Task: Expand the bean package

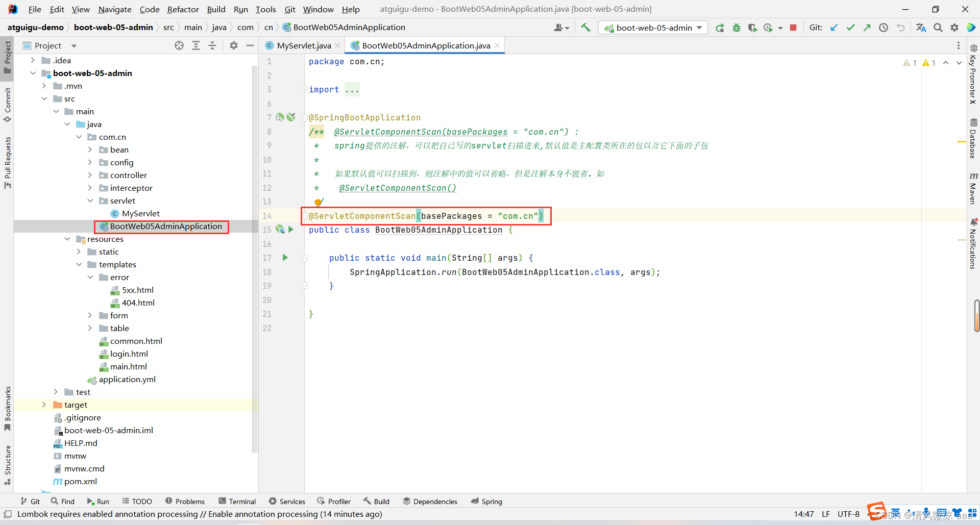Action: click(x=90, y=149)
